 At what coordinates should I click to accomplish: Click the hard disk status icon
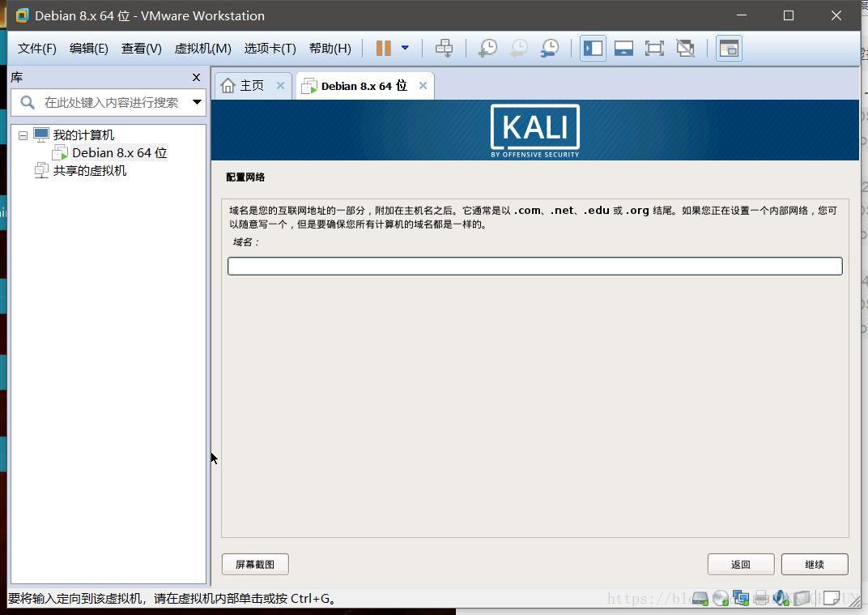click(x=700, y=598)
